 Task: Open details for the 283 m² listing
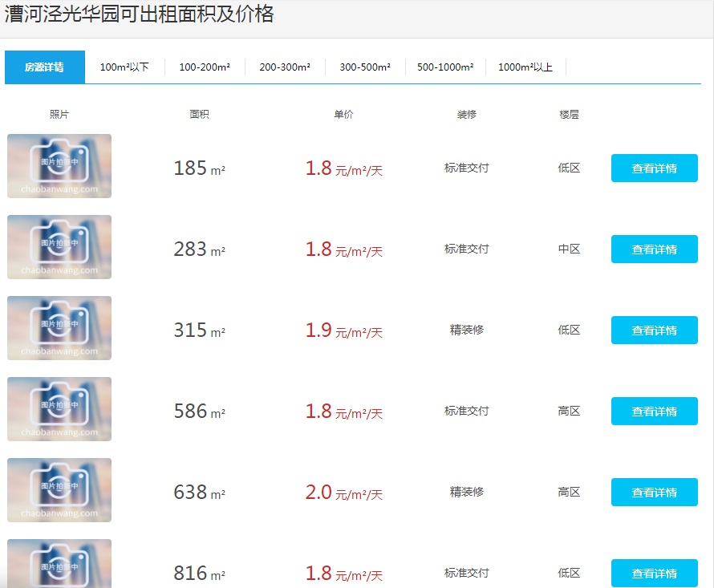click(x=654, y=249)
